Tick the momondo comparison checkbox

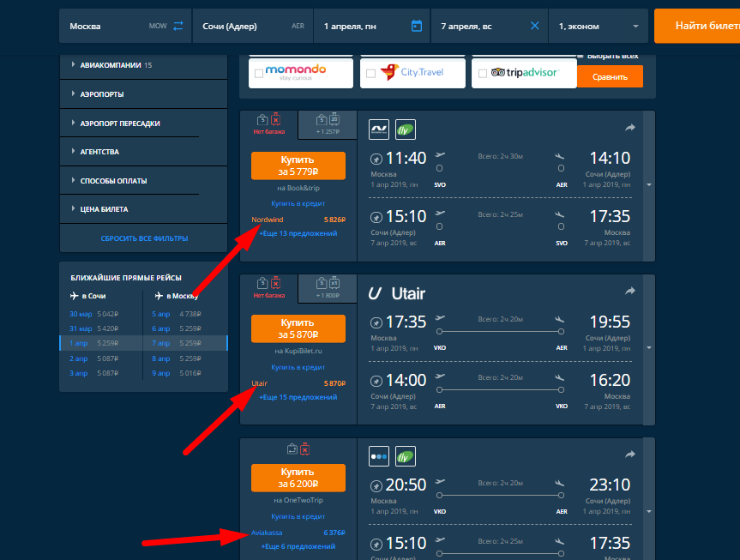[x=259, y=73]
